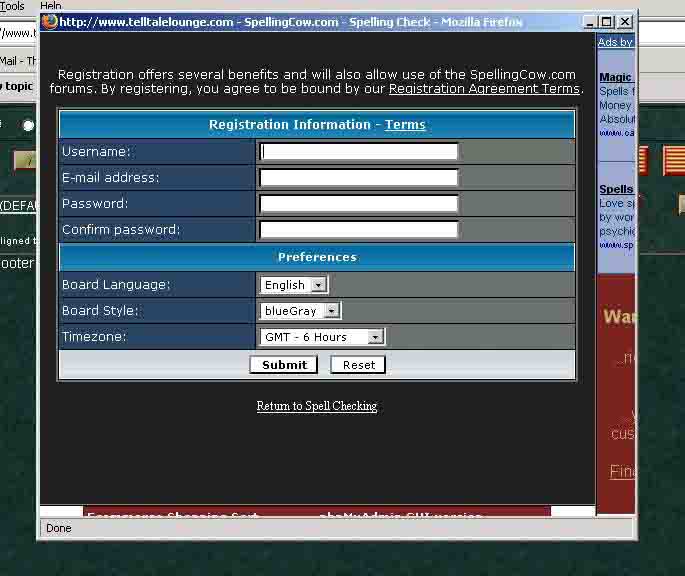Viewport: 685px width, 576px height.
Task: Open the Registration Agreement Terms link
Action: click(484, 89)
